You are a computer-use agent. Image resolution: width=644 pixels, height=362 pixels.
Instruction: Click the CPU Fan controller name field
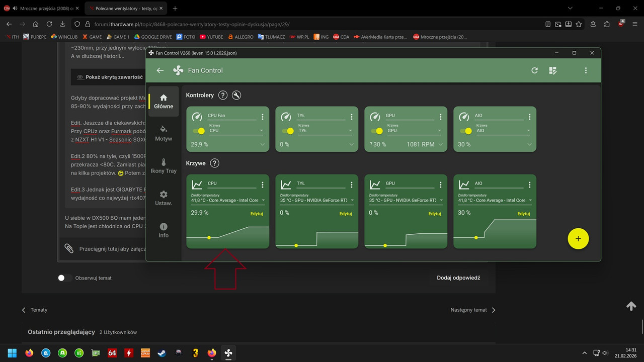[231, 116]
